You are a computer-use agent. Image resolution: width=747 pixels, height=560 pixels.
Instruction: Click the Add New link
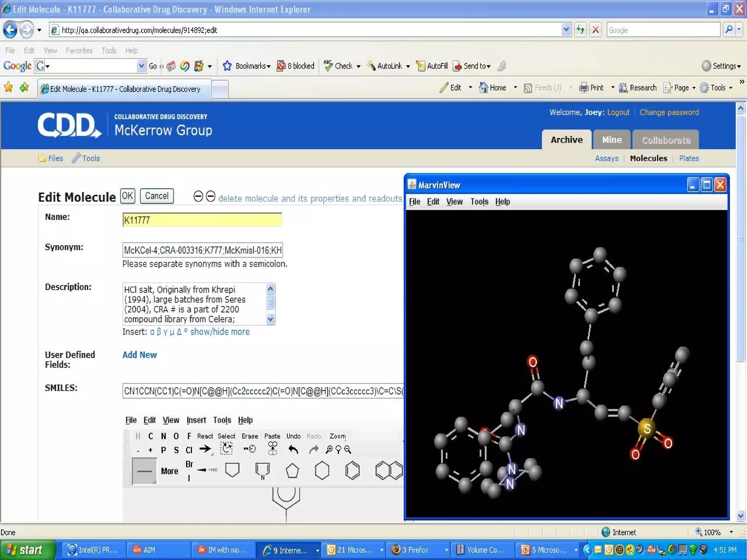pos(139,355)
